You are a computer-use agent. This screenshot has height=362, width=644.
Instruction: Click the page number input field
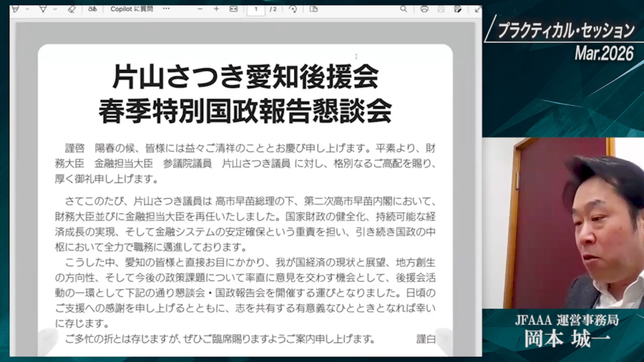(256, 9)
